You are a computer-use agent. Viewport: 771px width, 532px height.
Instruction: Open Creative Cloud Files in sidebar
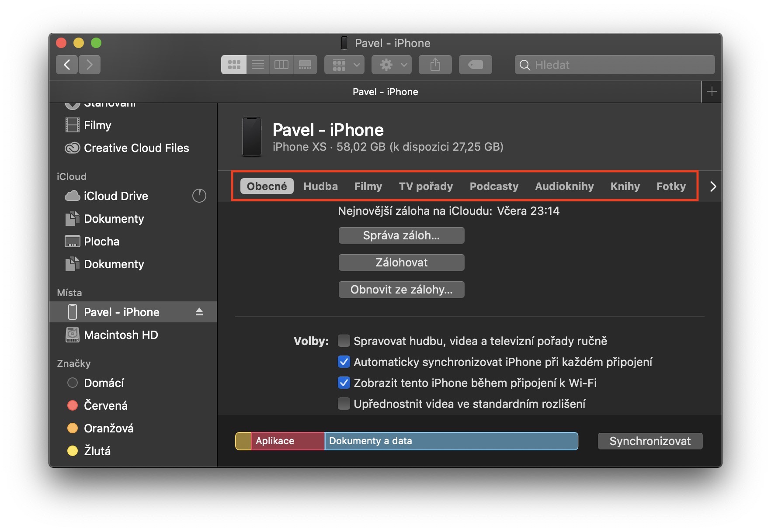(x=133, y=148)
